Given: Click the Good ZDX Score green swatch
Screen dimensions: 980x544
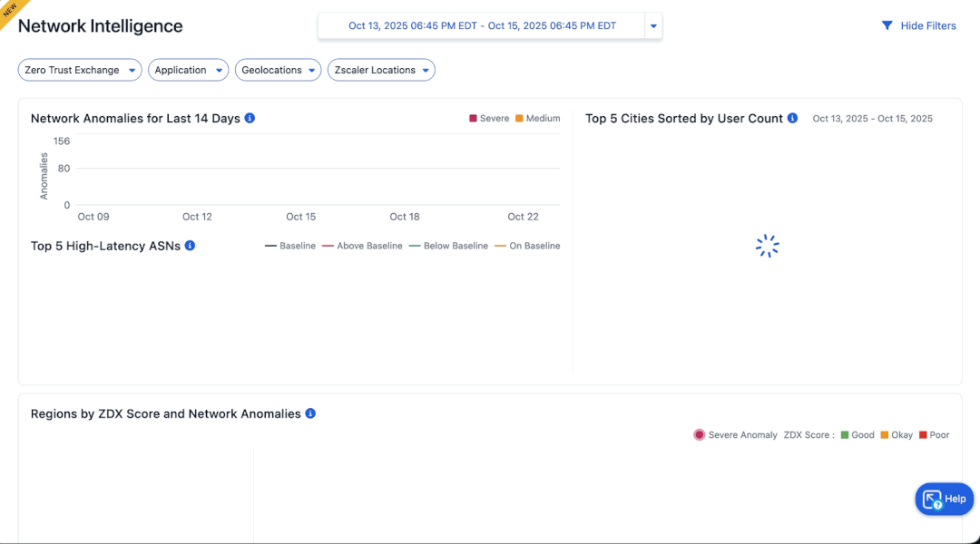Looking at the screenshot, I should click(x=845, y=435).
